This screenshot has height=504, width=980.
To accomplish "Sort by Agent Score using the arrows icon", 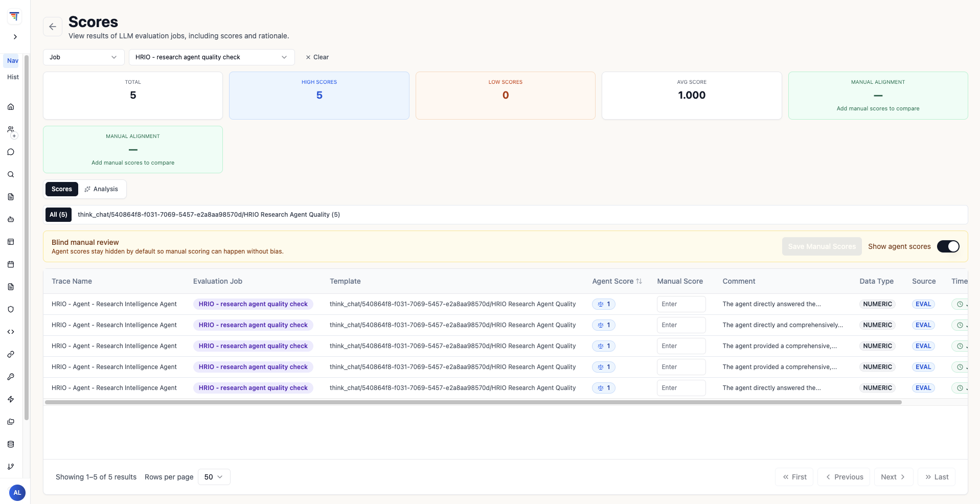I will [x=639, y=281].
